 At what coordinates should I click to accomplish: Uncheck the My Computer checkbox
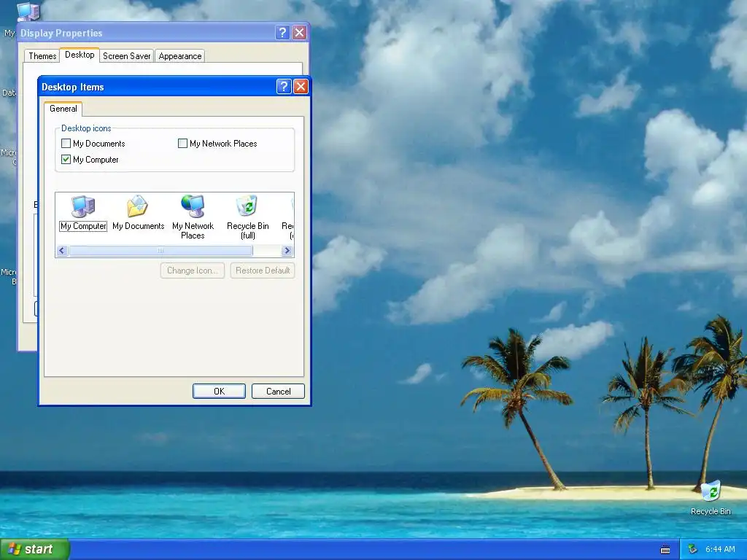tap(66, 160)
